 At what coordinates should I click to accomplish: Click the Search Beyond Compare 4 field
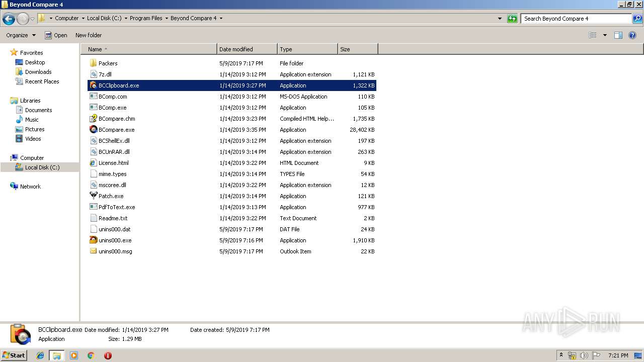[576, 19]
